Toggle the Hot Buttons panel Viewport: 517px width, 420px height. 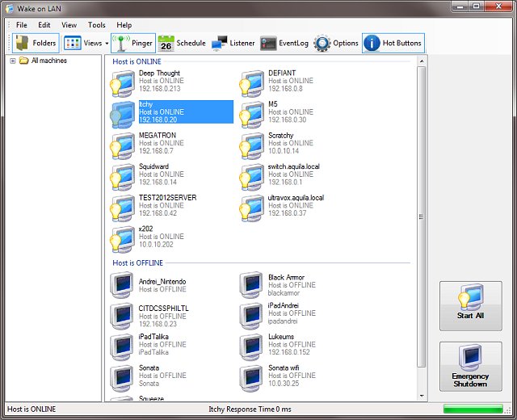point(393,43)
